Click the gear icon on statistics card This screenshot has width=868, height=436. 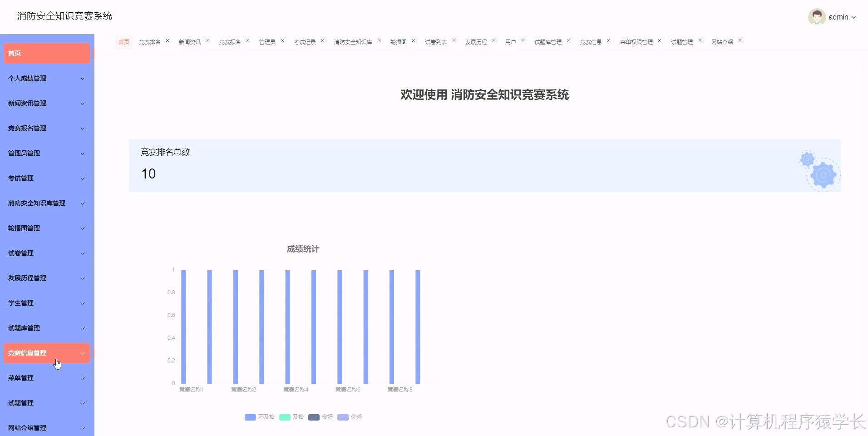coord(820,171)
